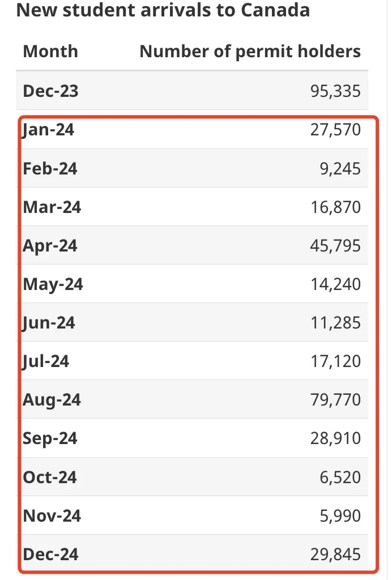Click the 9,245 value for Feb-24

click(340, 169)
